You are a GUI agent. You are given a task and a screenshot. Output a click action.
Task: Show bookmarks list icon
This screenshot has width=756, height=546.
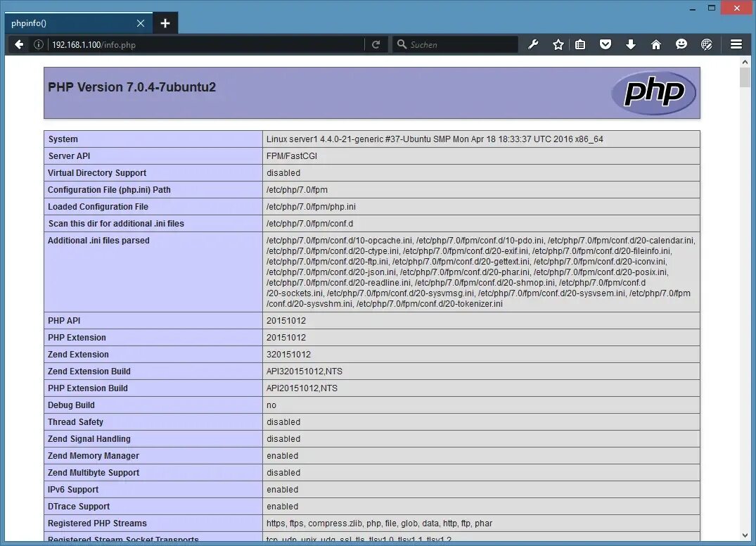[580, 44]
